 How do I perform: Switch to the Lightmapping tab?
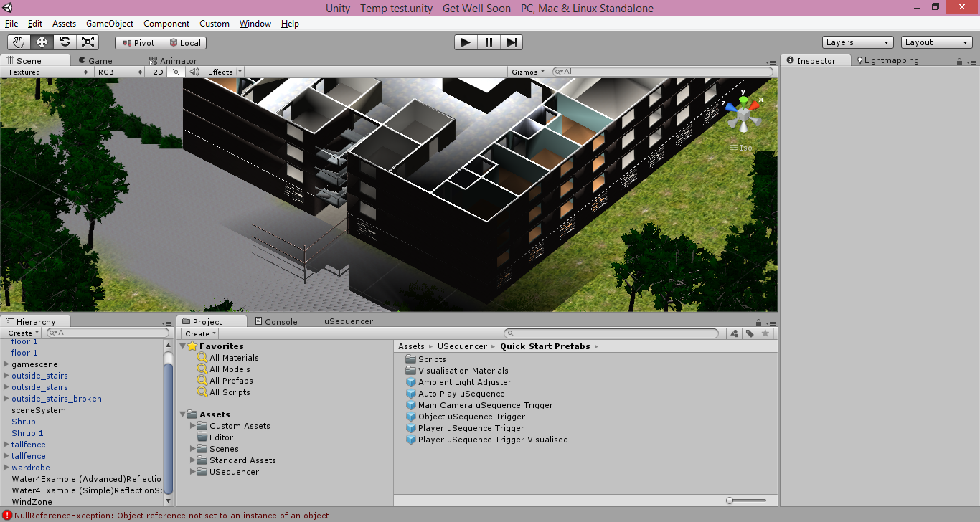click(x=887, y=60)
